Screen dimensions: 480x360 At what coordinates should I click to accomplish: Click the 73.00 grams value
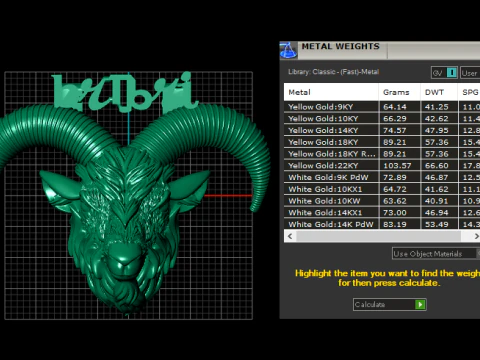click(x=395, y=213)
